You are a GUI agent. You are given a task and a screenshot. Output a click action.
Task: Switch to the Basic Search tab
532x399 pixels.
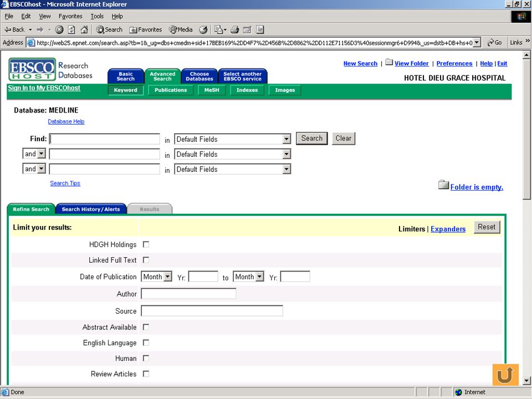click(x=126, y=76)
